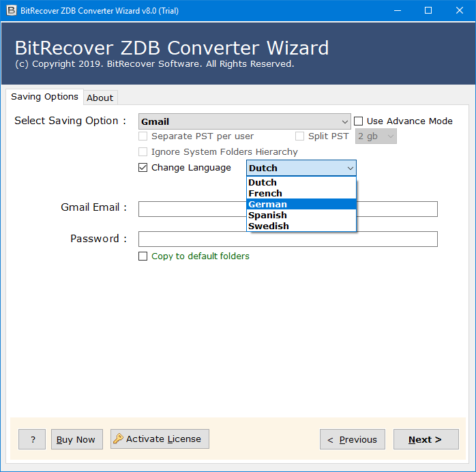Click the Activate License button

(x=160, y=439)
